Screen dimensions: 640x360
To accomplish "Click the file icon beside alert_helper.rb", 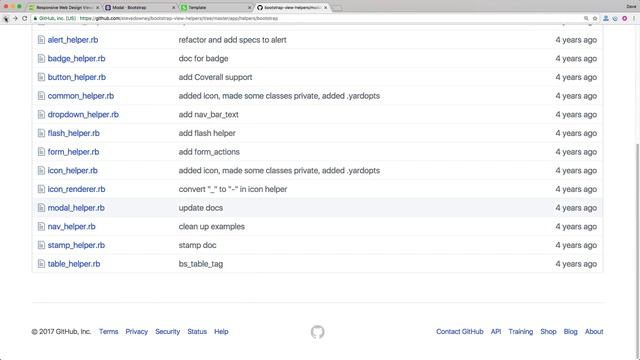I will coord(41,40).
